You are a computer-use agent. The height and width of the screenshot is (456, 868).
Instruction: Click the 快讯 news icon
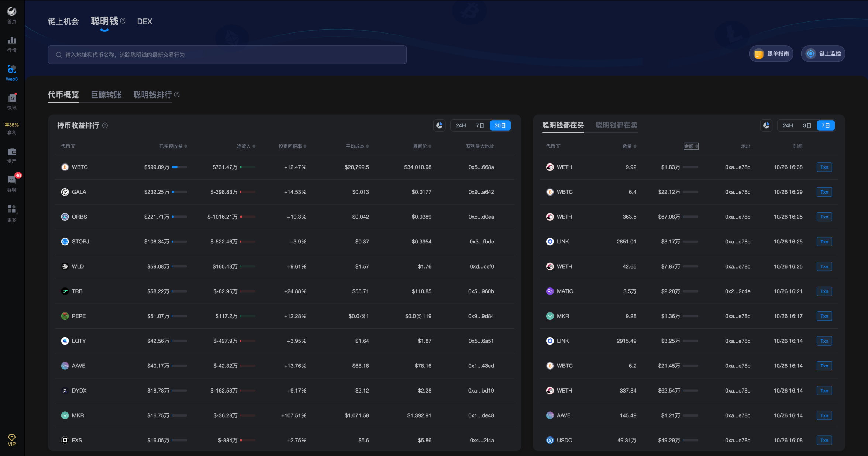[11, 100]
